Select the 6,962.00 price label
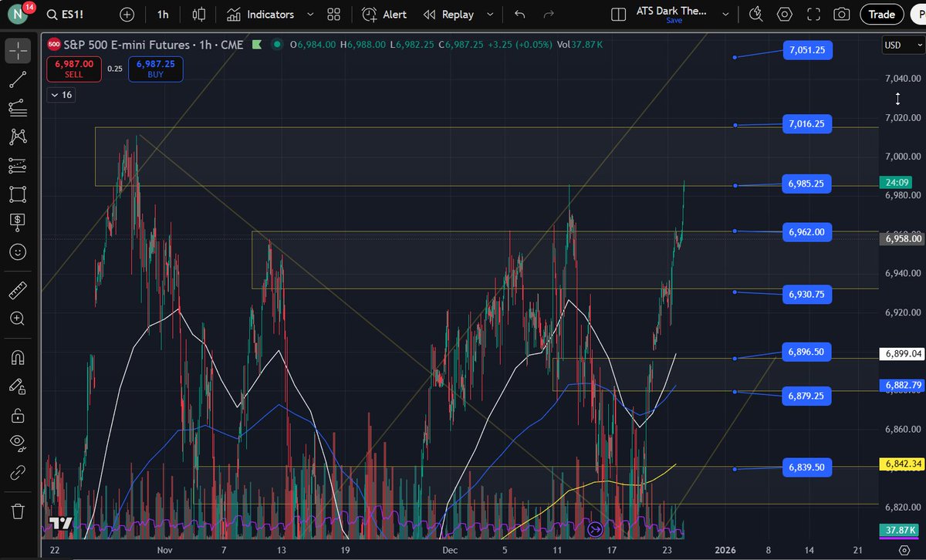Viewport: 926px width, 560px height. coord(807,231)
